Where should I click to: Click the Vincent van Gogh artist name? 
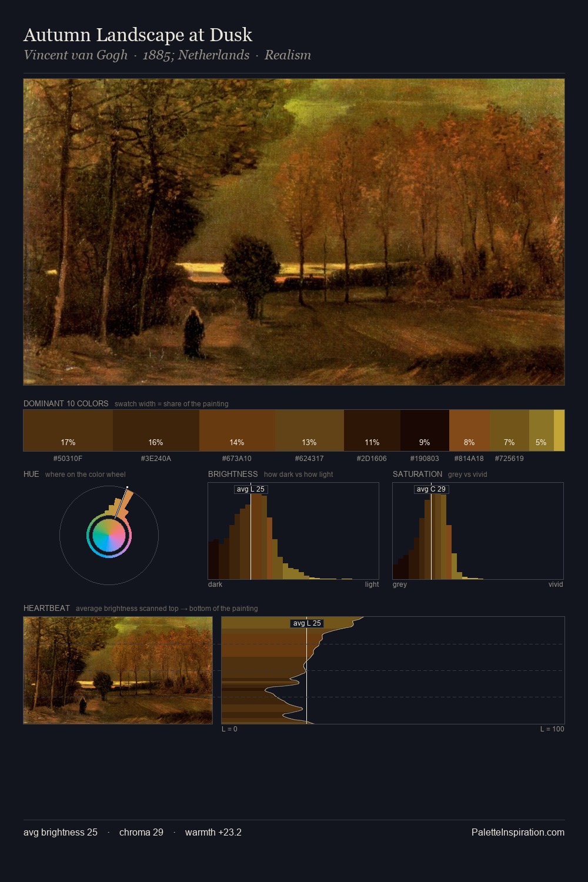coord(75,55)
